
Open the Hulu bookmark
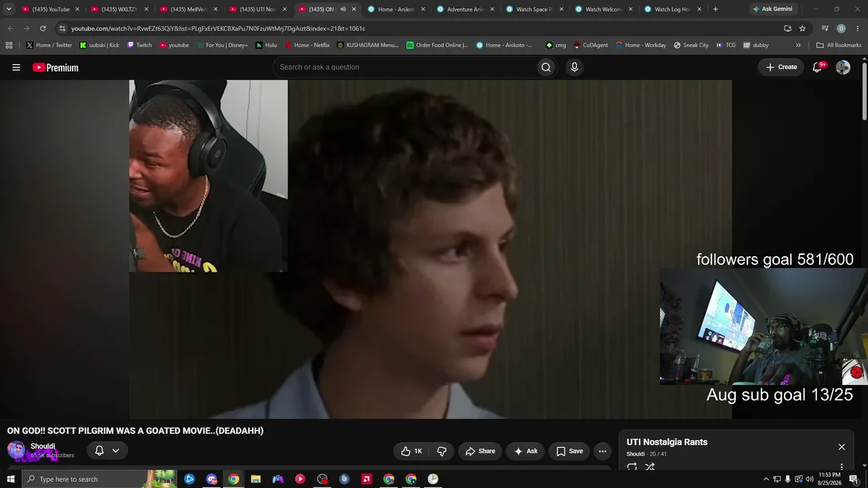pyautogui.click(x=267, y=45)
